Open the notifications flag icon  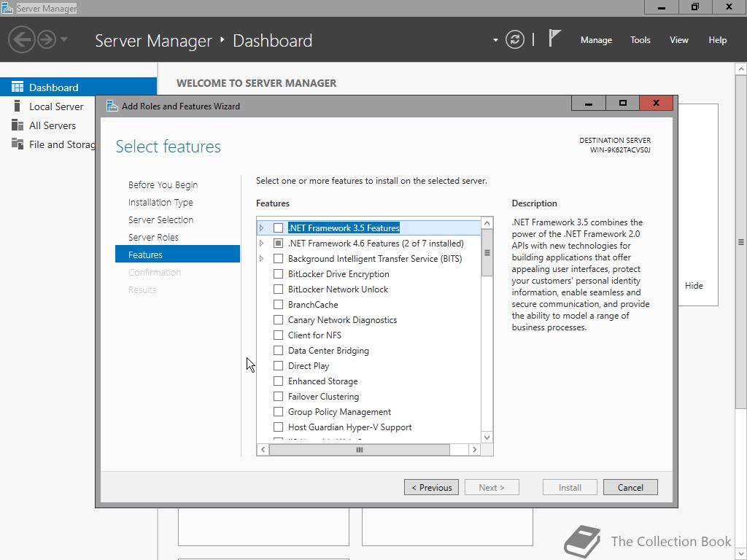[x=554, y=38]
